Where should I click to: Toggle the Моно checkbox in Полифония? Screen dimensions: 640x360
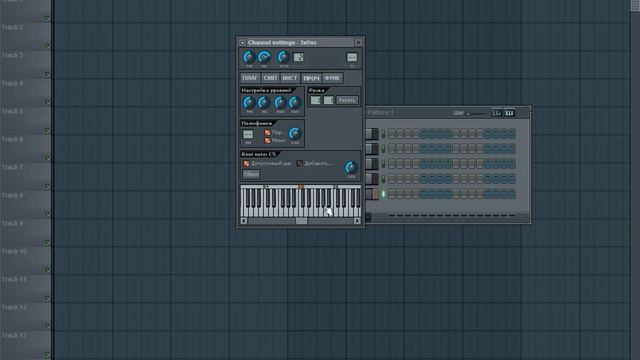pyautogui.click(x=267, y=140)
